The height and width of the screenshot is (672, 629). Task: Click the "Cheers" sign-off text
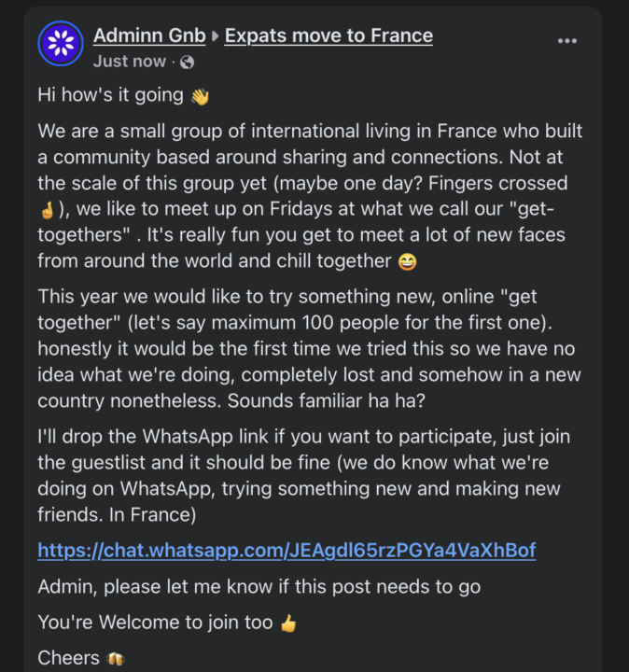click(68, 658)
